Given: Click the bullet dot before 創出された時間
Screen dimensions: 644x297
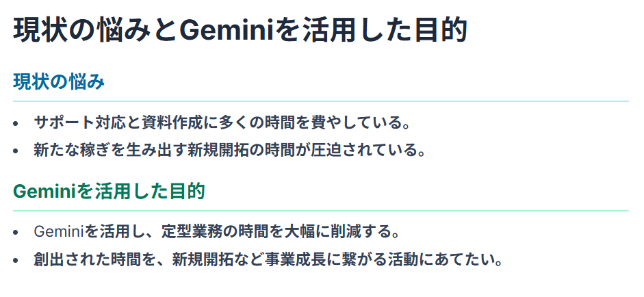Looking at the screenshot, I should click(16, 261).
